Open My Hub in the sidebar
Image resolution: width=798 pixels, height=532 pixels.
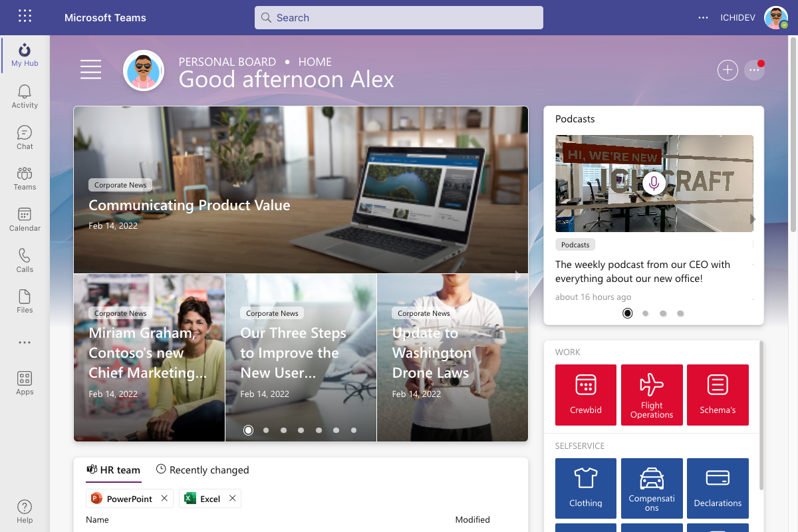click(x=25, y=55)
